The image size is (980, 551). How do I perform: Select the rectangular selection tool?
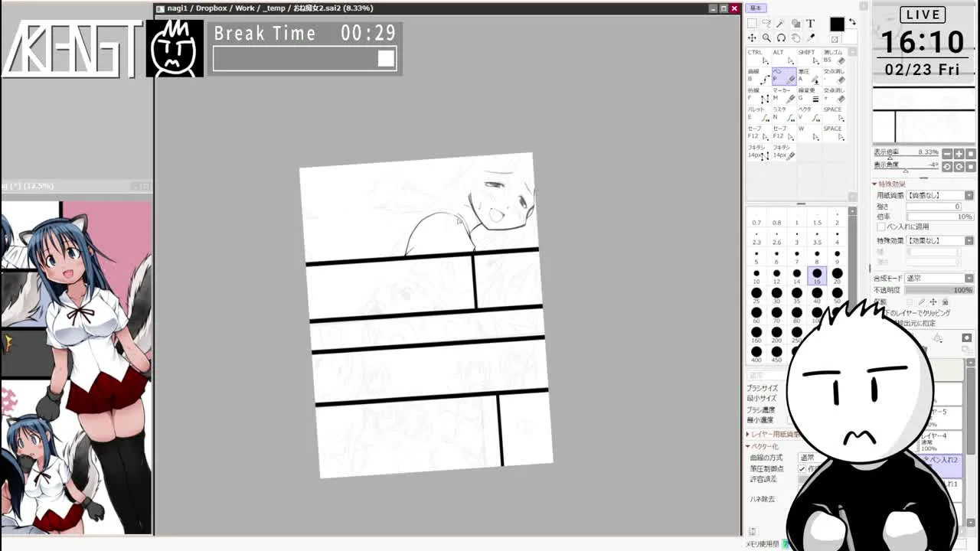pyautogui.click(x=752, y=24)
